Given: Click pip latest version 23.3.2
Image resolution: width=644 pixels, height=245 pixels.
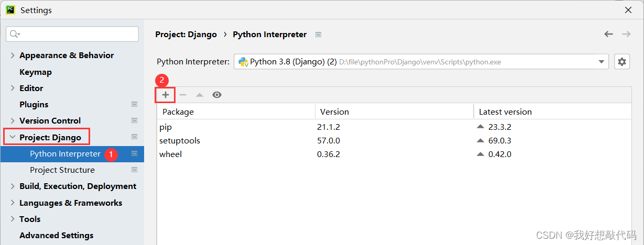Looking at the screenshot, I should pos(499,127).
